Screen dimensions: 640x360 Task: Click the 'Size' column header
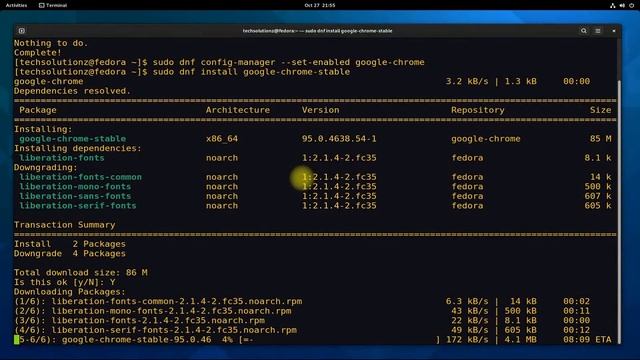point(600,110)
